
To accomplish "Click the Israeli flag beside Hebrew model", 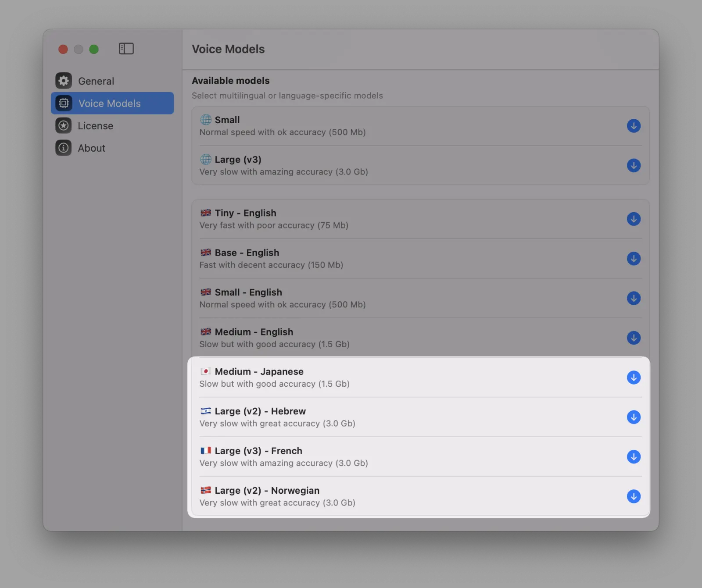I will tap(206, 411).
